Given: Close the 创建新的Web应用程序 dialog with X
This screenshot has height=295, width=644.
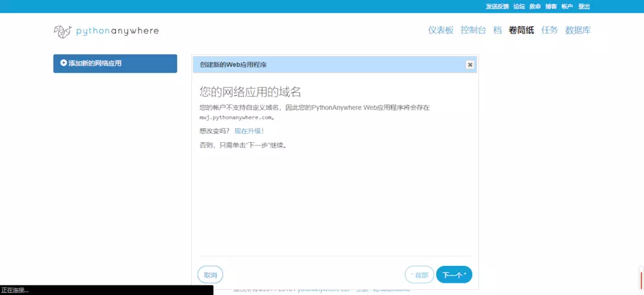Looking at the screenshot, I should point(470,65).
